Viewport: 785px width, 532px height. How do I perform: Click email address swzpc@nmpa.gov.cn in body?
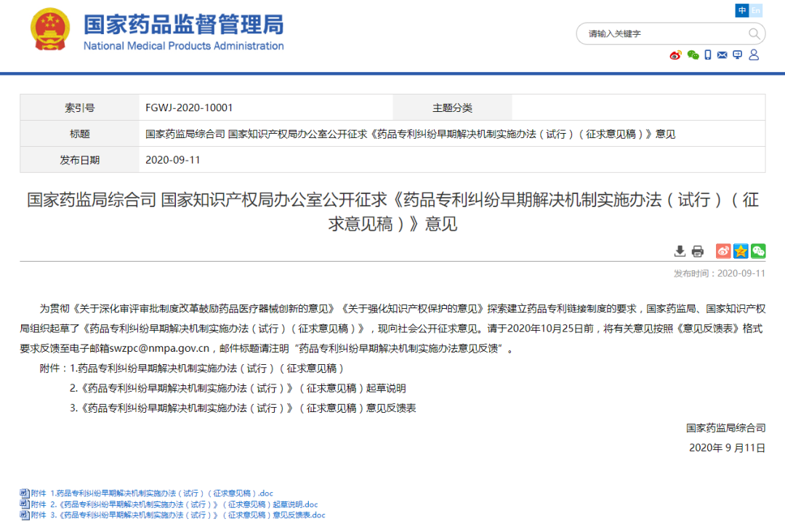pos(159,348)
